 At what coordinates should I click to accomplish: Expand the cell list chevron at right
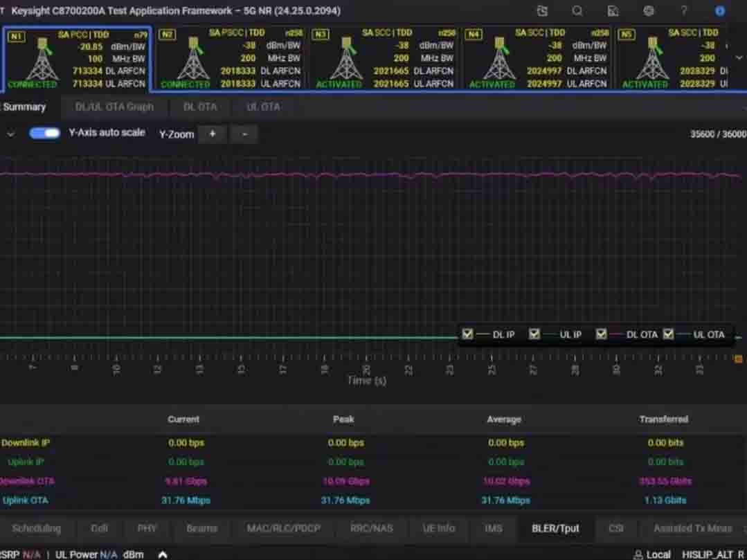[x=739, y=57]
